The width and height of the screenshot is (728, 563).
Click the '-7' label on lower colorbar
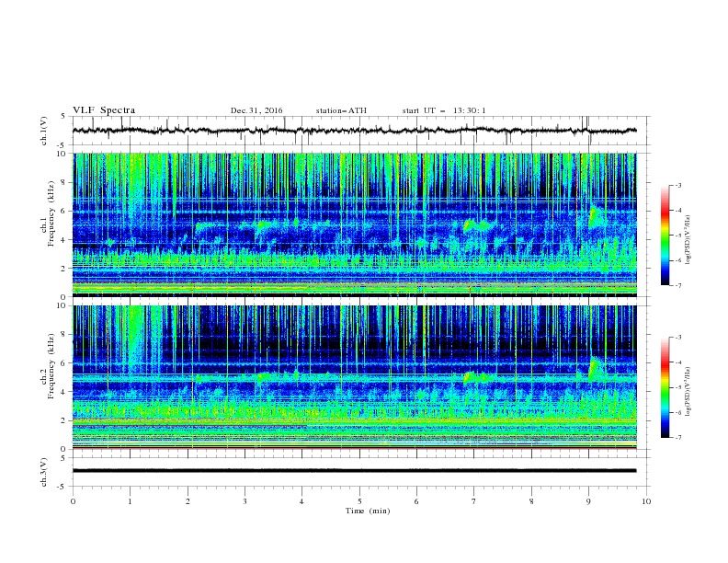pos(677,438)
